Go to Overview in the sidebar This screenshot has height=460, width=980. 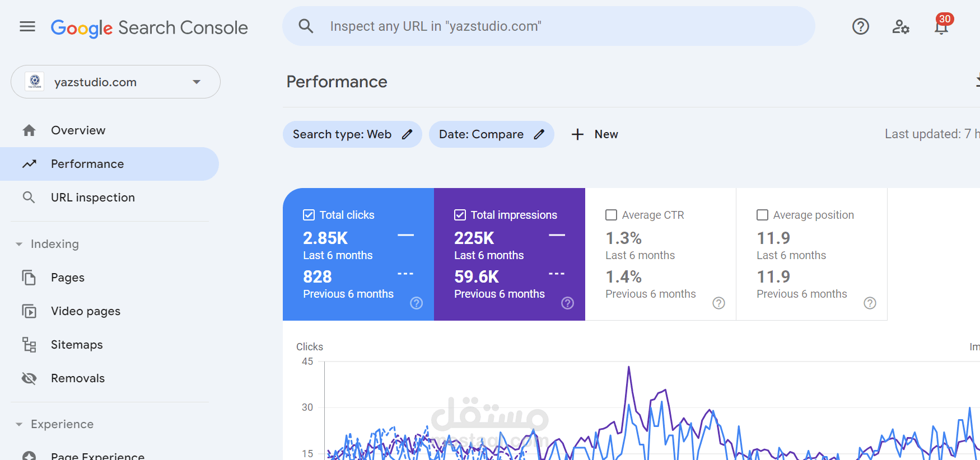coord(78,130)
